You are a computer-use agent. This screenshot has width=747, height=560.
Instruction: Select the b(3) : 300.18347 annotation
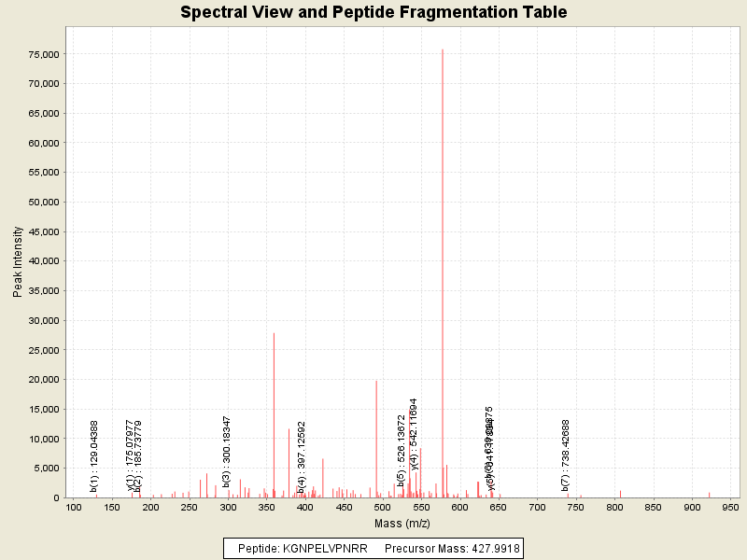click(226, 451)
